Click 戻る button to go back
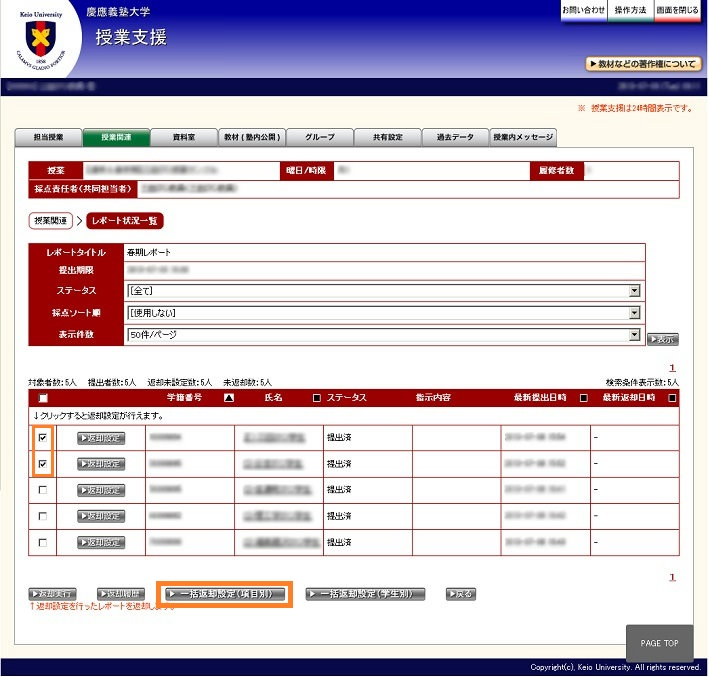This screenshot has height=677, width=709. 460,594
